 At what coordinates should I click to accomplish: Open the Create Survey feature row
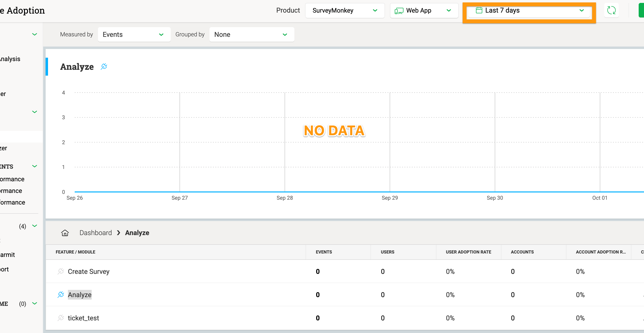coord(89,271)
